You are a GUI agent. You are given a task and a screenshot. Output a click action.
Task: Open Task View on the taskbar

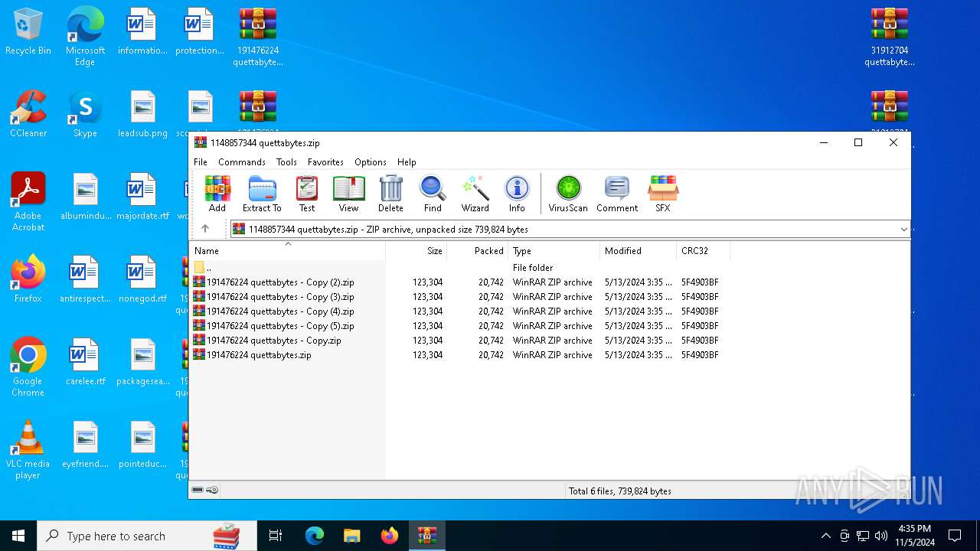pos(276,536)
